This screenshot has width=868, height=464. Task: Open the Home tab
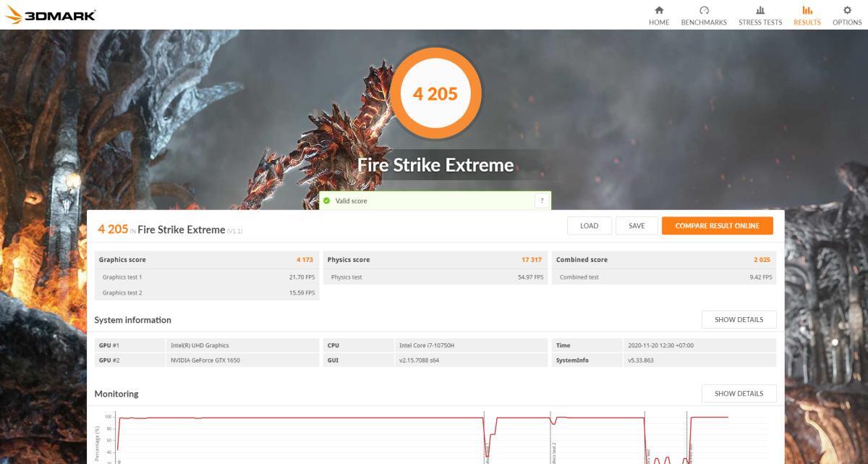[x=658, y=15]
